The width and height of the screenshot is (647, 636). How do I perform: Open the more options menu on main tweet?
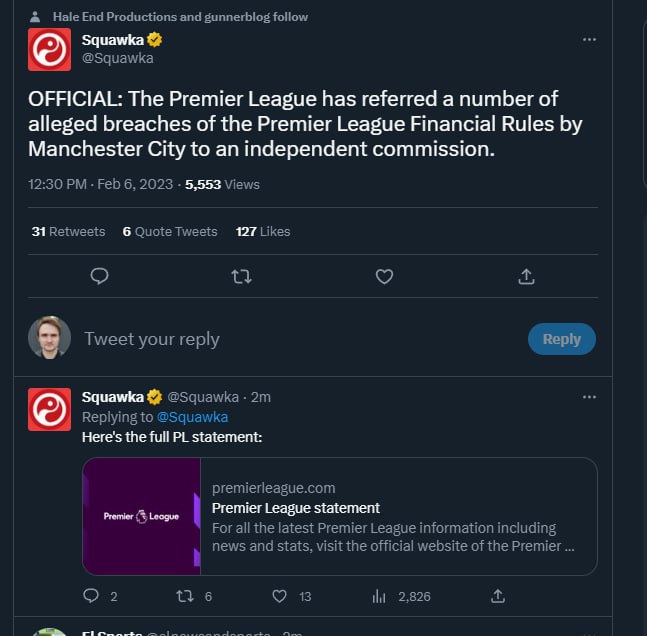589,39
